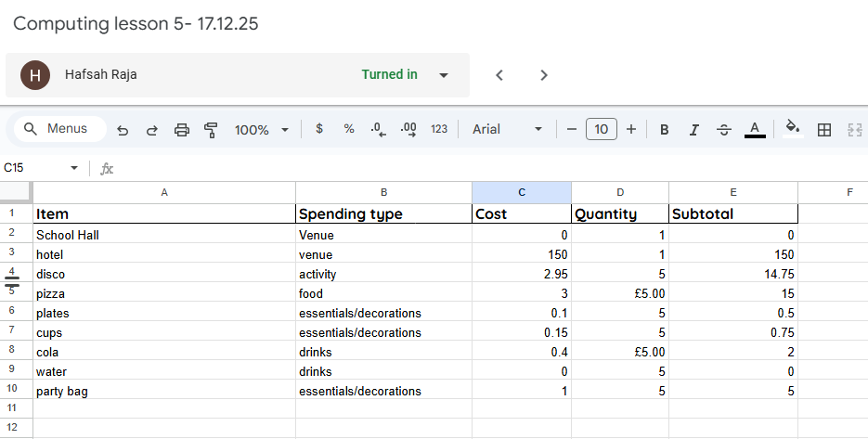868x439 pixels.
Task: Open the Menus search box
Action: 58,129
